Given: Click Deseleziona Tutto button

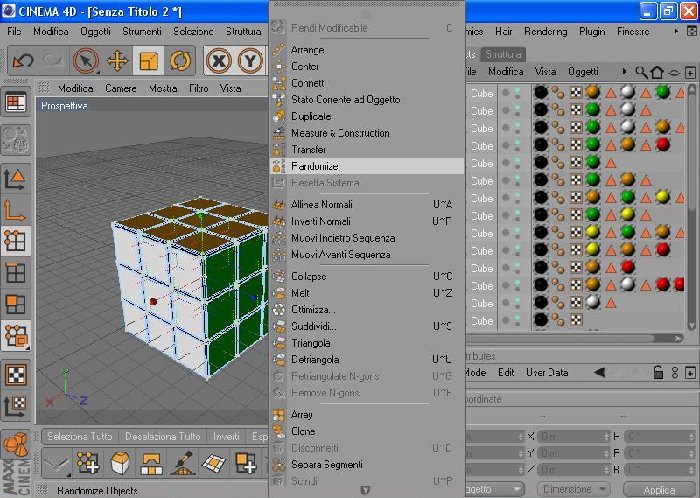Looking at the screenshot, I should click(162, 436).
